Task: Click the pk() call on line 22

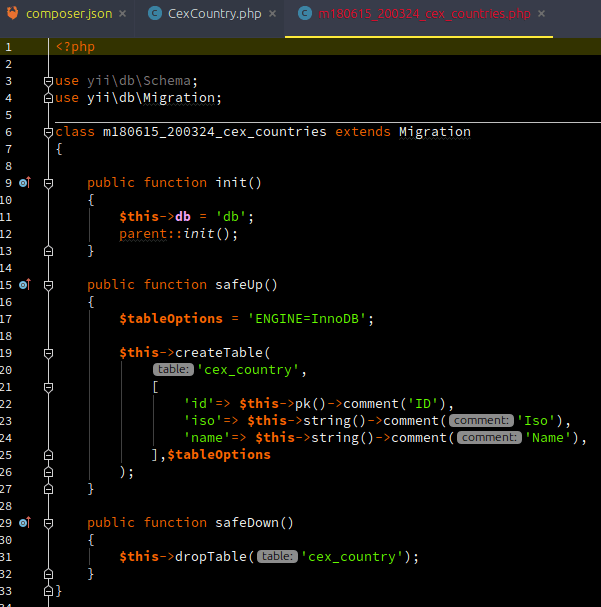Action: (310, 403)
